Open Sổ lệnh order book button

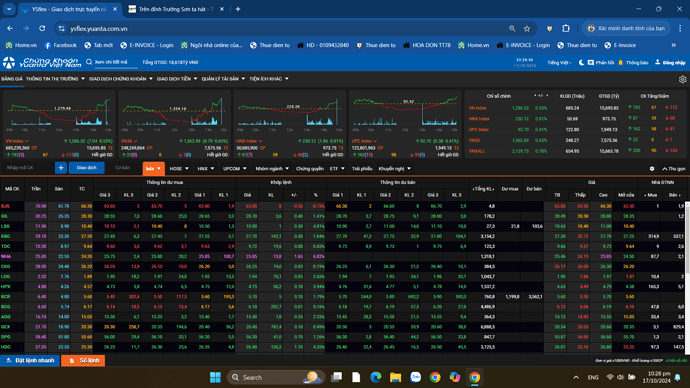click(x=83, y=360)
